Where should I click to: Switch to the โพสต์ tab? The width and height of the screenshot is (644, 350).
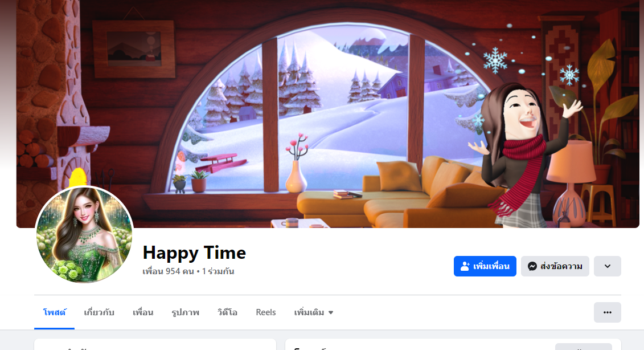54,312
